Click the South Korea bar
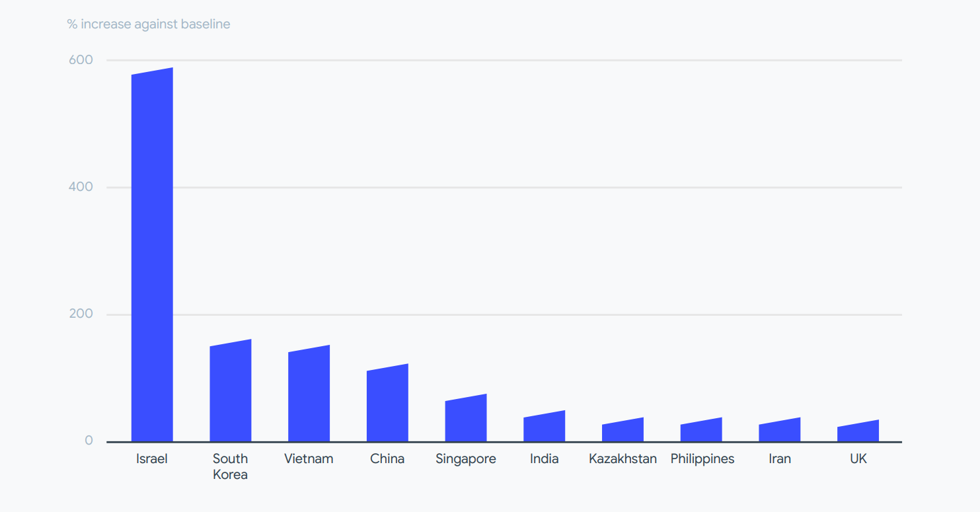Screen dimensions: 980x512 [231, 393]
